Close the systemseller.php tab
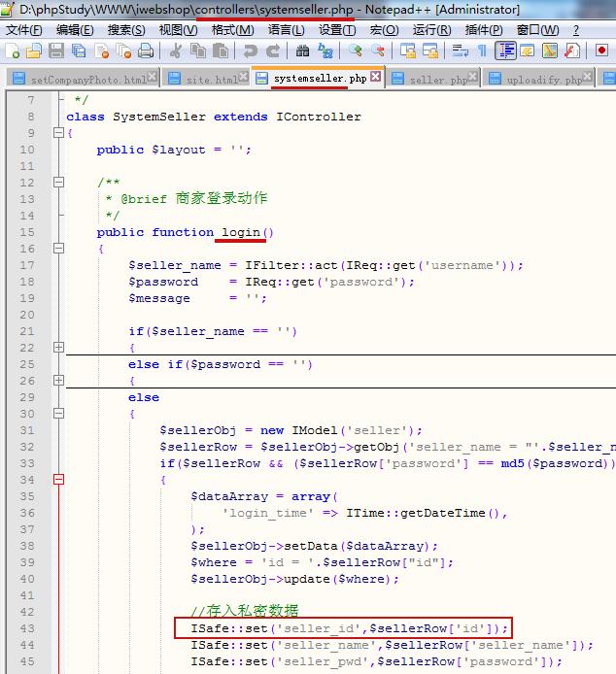This screenshot has height=674, width=616. (376, 77)
